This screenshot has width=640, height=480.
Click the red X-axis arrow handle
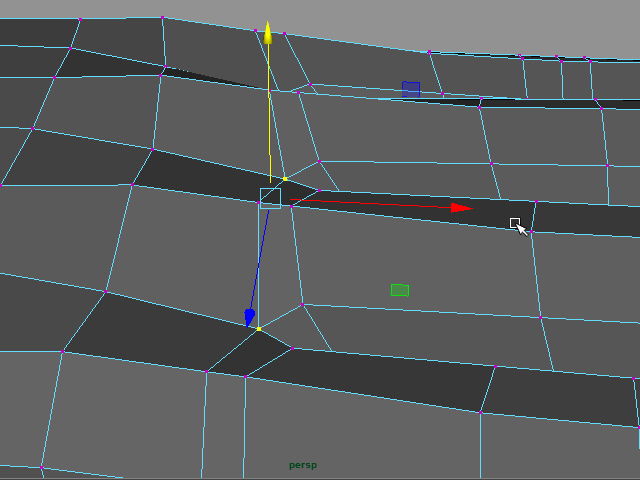(462, 208)
